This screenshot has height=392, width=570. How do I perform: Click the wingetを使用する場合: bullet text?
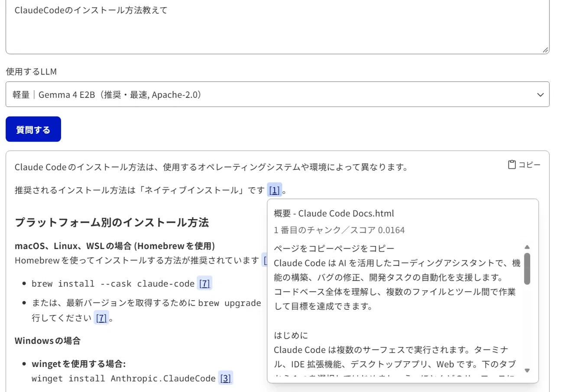click(79, 363)
